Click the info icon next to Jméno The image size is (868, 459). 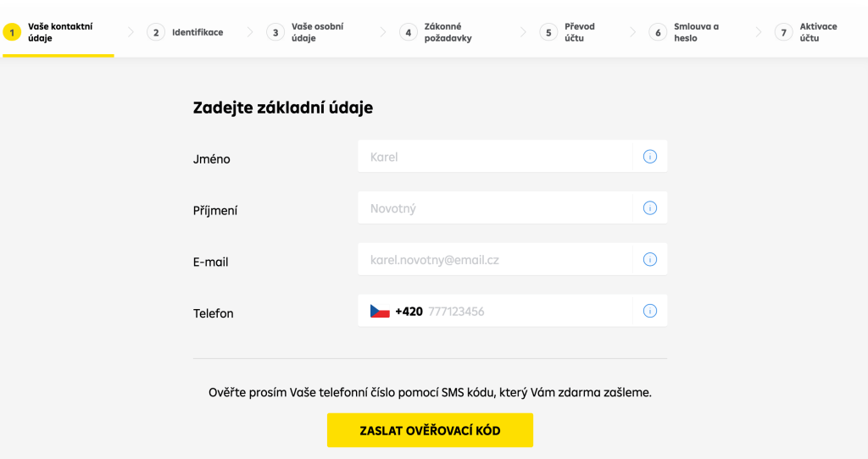tap(650, 157)
